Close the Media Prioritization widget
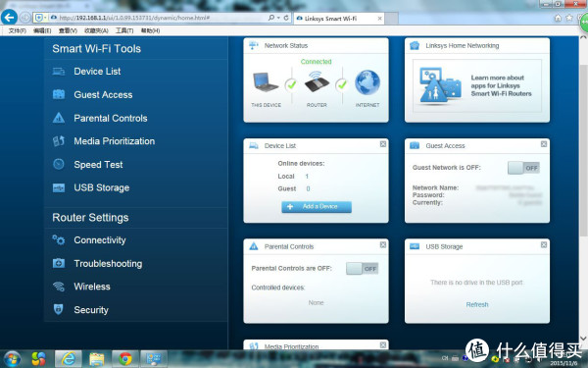Screen dimensions: 588x368 point(383,344)
